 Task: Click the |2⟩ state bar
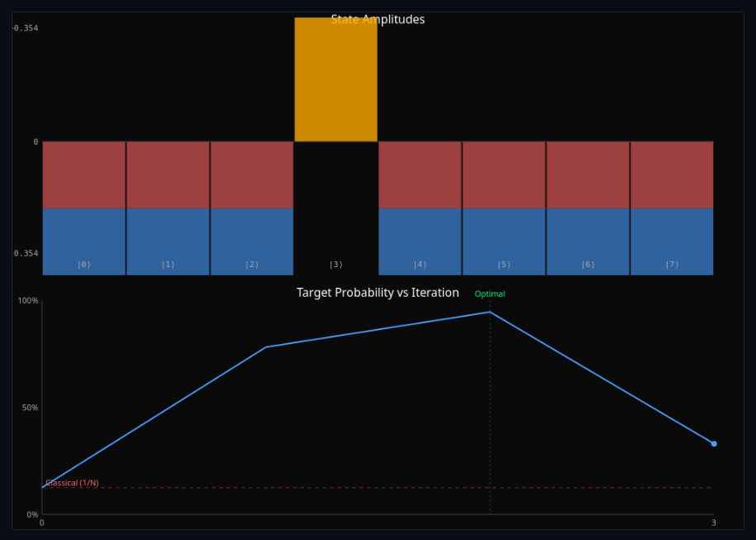click(251, 207)
